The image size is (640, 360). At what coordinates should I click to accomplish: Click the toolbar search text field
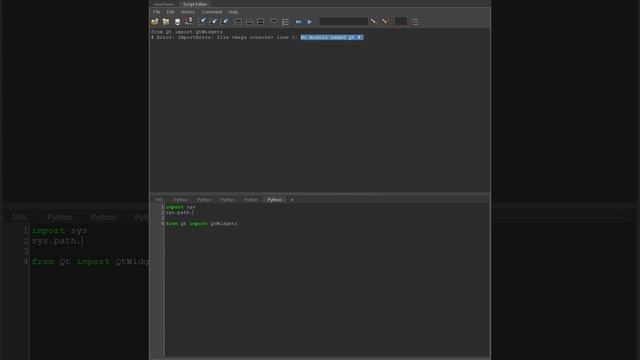[x=343, y=21]
